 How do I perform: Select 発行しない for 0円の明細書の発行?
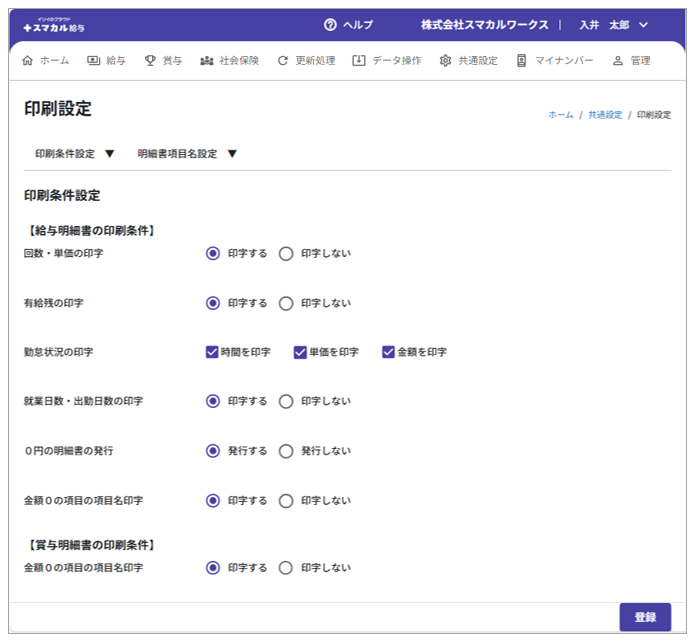coord(286,451)
